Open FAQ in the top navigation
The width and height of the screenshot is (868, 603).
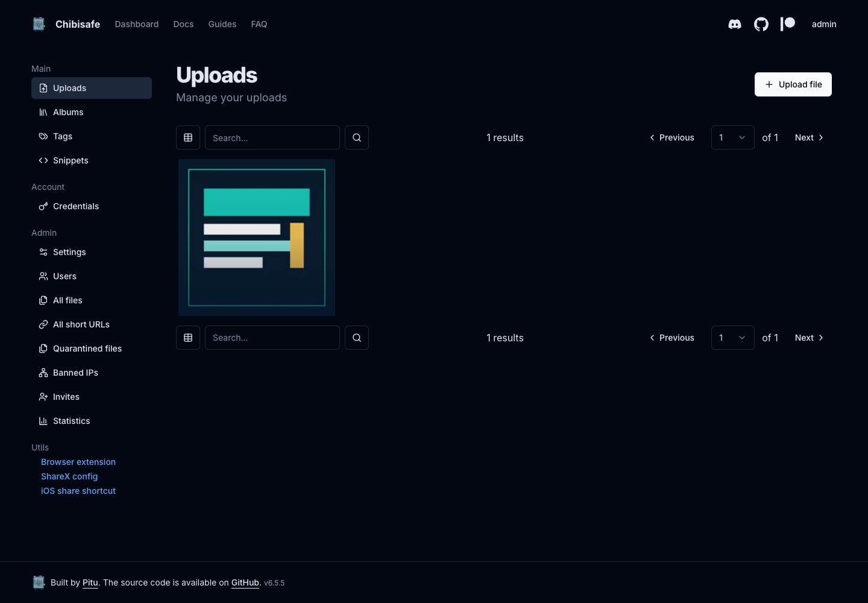coord(259,24)
